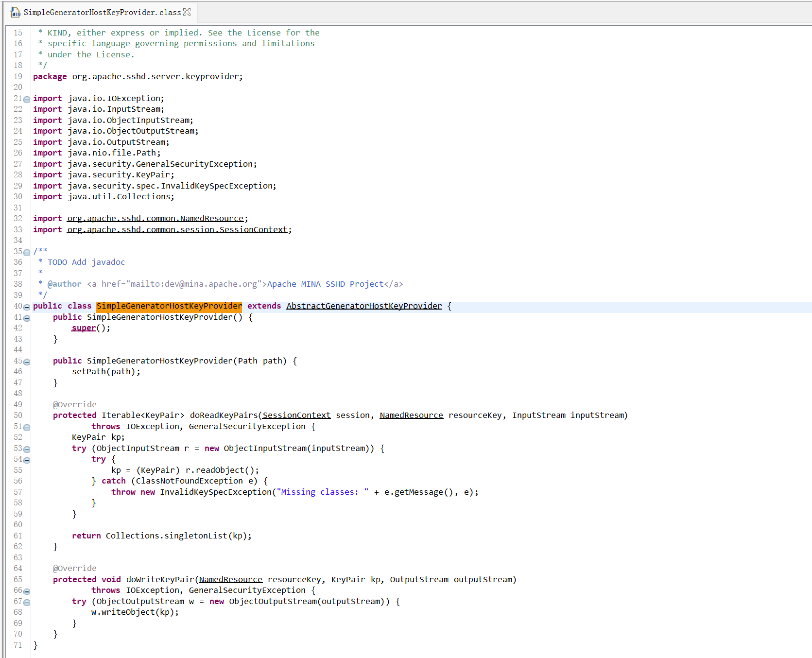The height and width of the screenshot is (658, 812).
Task: Close the SimpleGeneratorHostKeyProvider.class tab
Action: click(x=187, y=12)
